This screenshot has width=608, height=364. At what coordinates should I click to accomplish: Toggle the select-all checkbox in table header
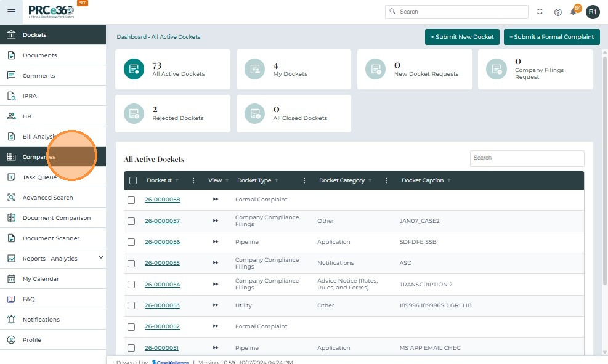pos(133,180)
